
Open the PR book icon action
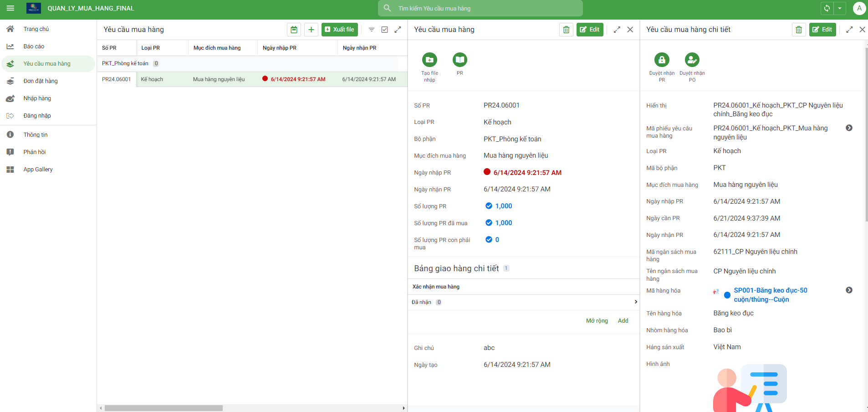[460, 60]
